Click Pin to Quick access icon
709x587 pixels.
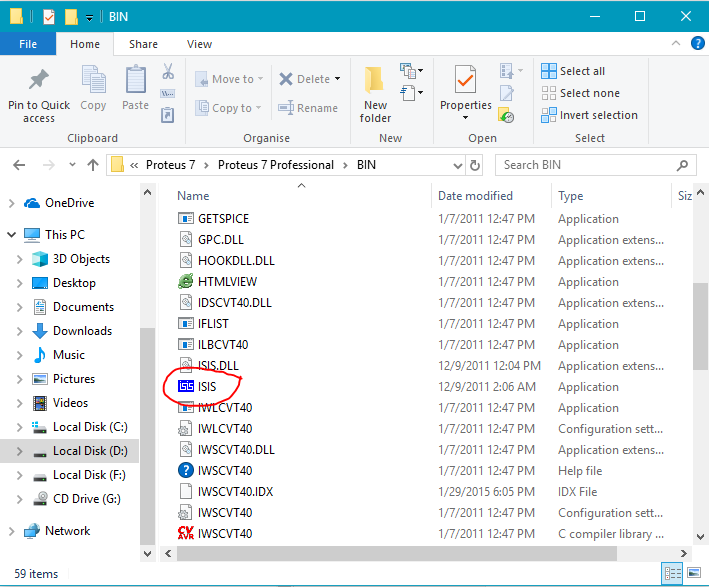(39, 80)
